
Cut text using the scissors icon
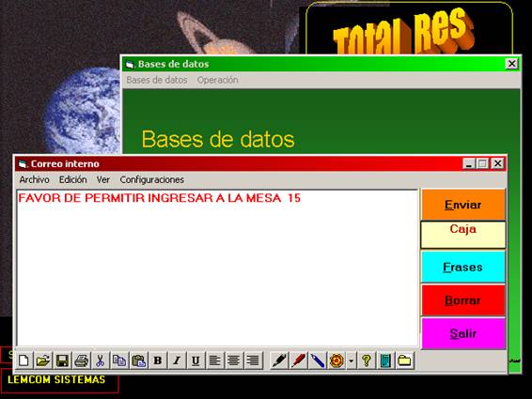[x=100, y=361]
